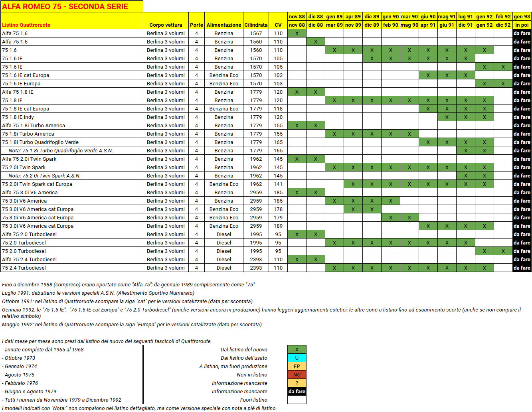Select the '75 1.6 IE cat Europa' model cell

click(72, 75)
